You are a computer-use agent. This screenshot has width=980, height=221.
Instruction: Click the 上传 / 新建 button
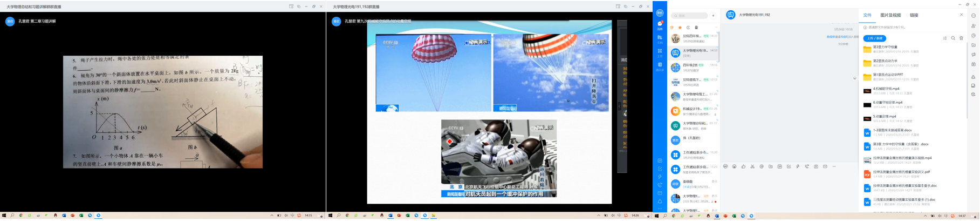[x=874, y=38]
